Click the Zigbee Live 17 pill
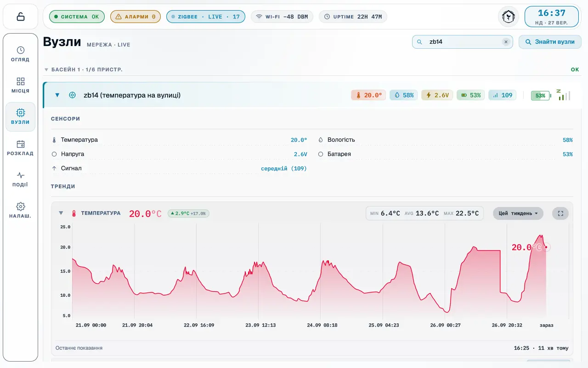This screenshot has height=368, width=588. click(x=206, y=17)
